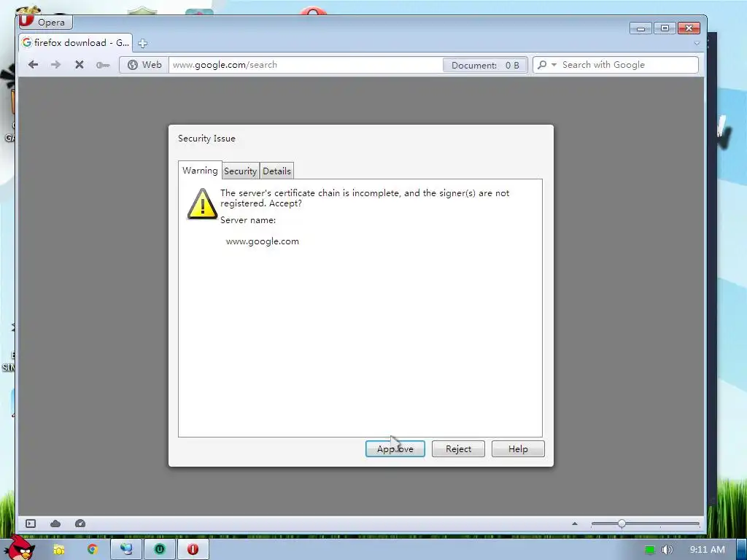Screen dimensions: 747x560
Task: Reject the certificate
Action: click(x=458, y=448)
